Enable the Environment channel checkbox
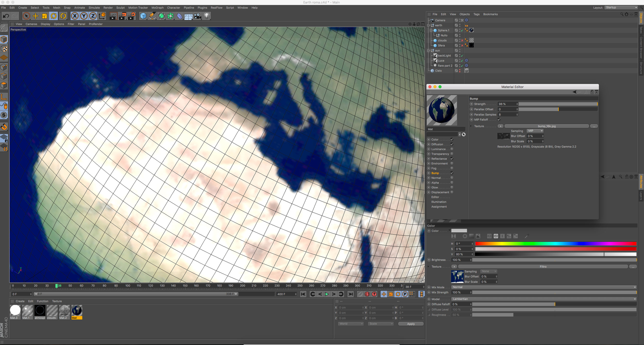 (x=452, y=163)
